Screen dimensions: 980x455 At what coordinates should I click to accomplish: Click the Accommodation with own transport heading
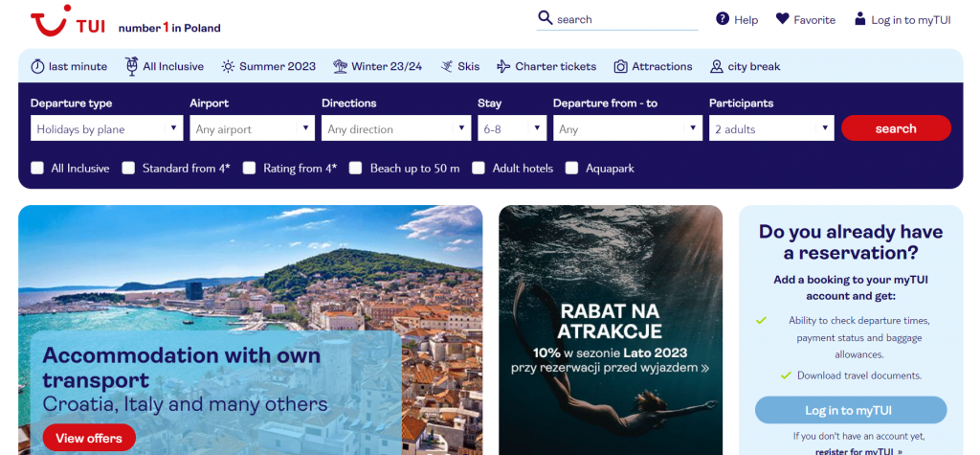(x=181, y=368)
